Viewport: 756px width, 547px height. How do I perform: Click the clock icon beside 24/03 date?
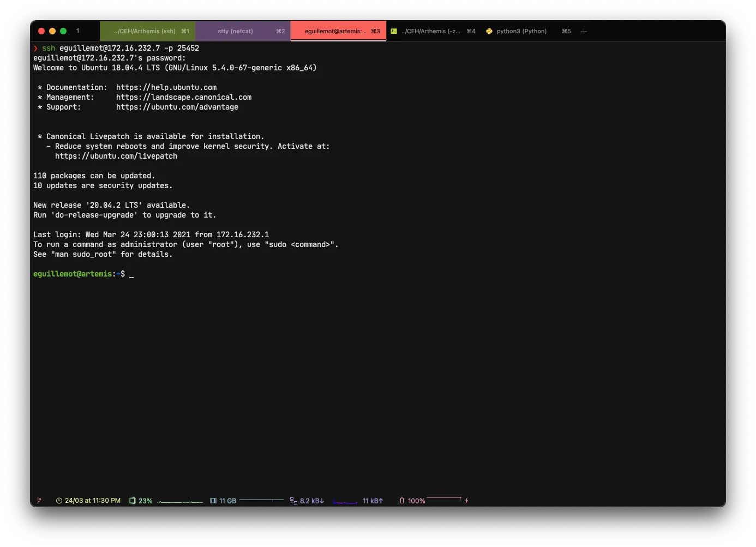click(59, 501)
